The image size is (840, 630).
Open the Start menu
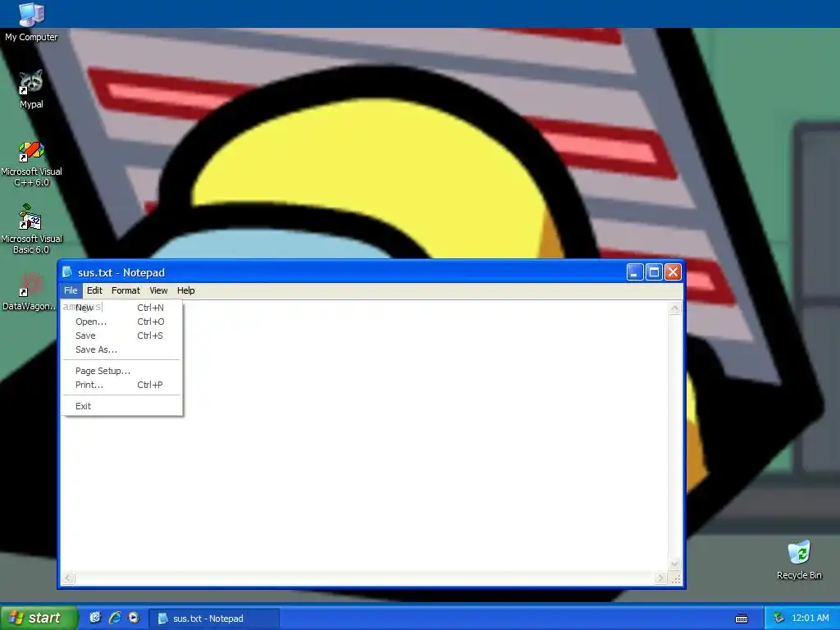39,618
